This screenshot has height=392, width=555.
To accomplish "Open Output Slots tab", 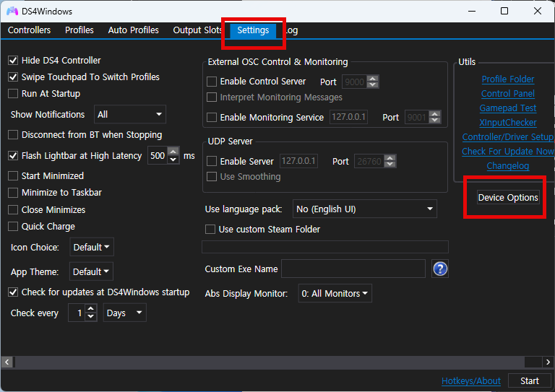I will pos(197,30).
